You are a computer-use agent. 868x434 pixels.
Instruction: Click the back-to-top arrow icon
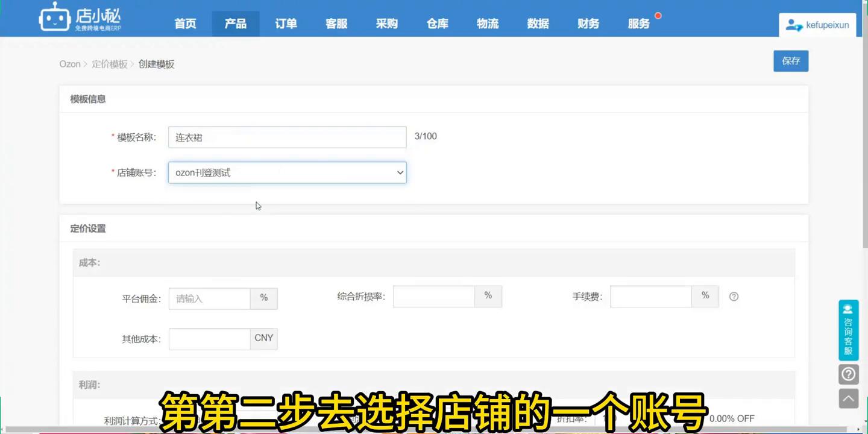tap(848, 398)
